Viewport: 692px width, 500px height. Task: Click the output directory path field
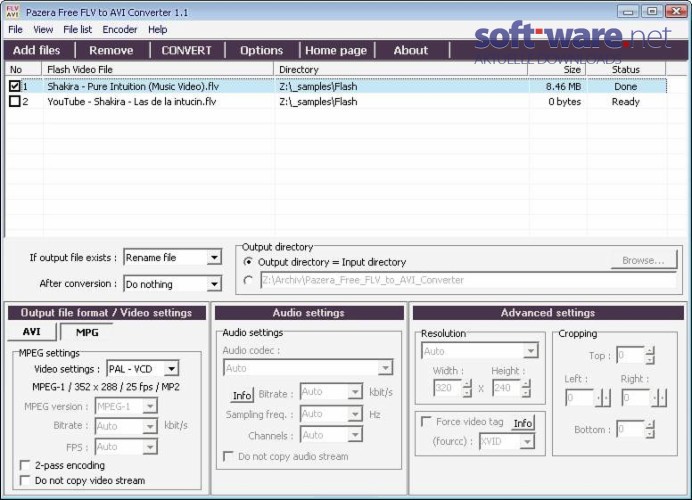click(468, 280)
